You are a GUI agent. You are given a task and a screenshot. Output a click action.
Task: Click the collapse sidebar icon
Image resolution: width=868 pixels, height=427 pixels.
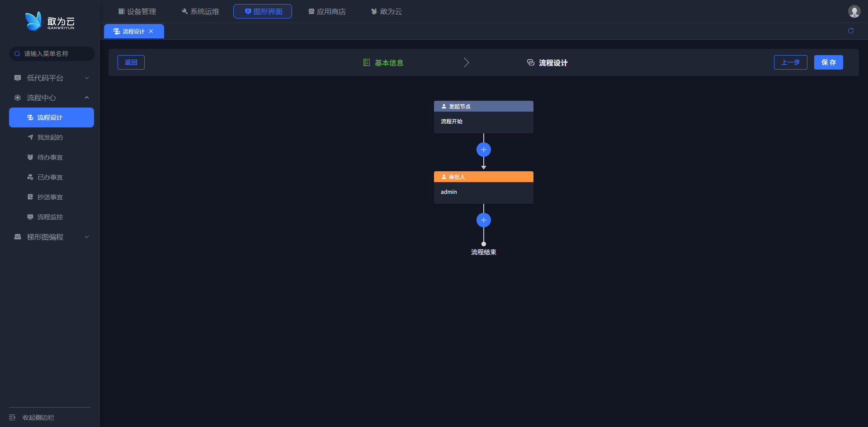(12, 418)
